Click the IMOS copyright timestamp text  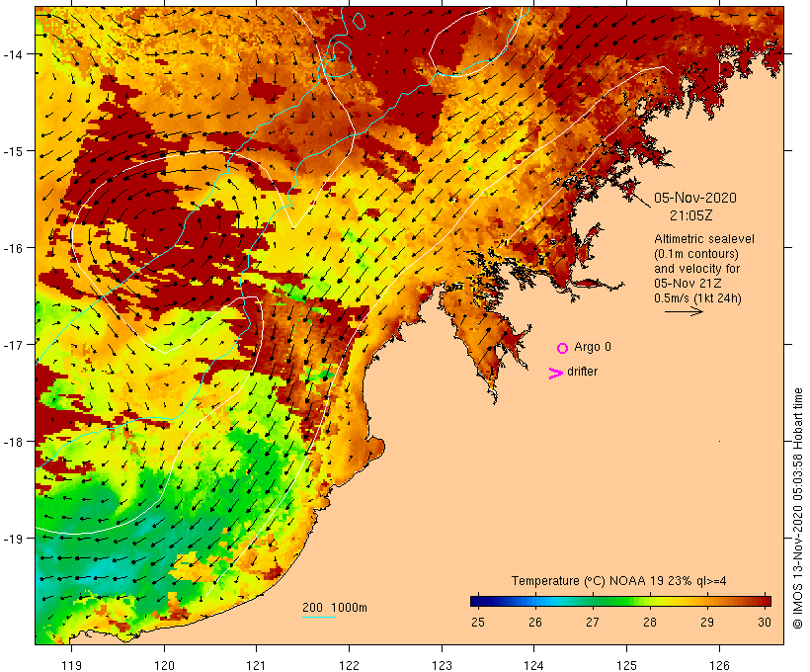pos(798,509)
